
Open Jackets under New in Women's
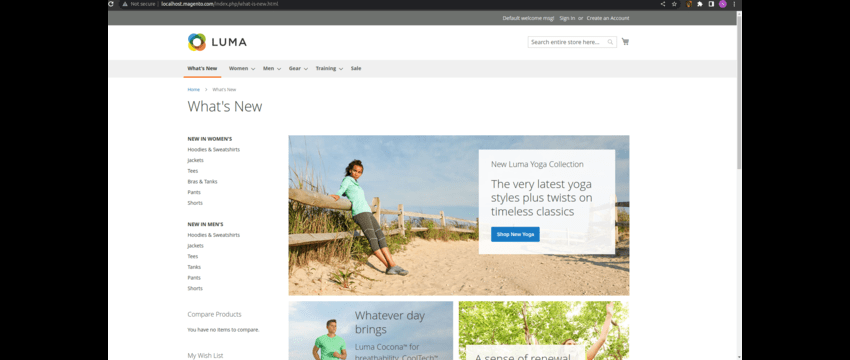pos(196,160)
